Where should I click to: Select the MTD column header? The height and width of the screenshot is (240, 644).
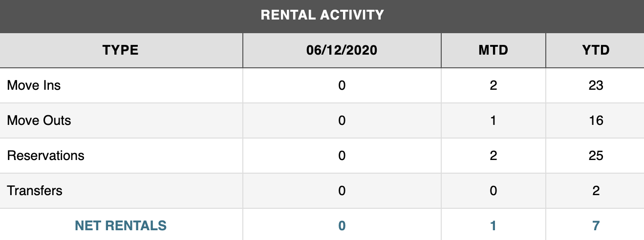click(493, 50)
